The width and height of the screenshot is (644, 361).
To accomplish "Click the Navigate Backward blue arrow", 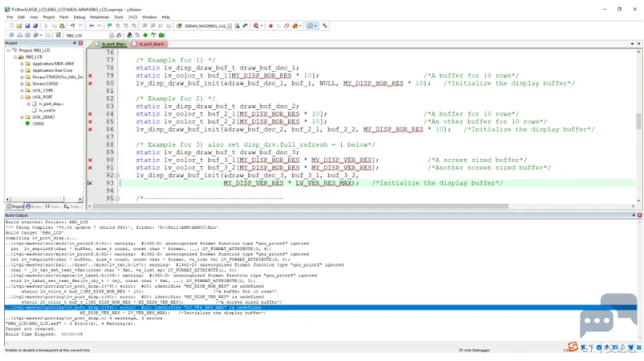I will (91, 26).
